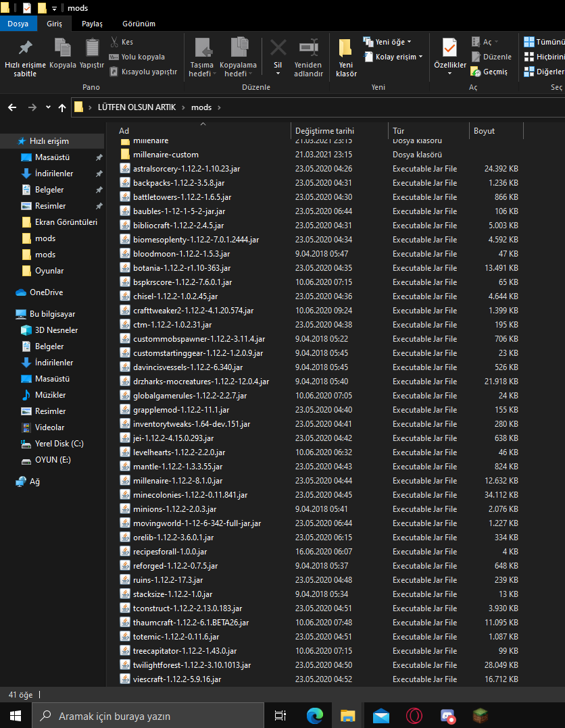Create a Yeni klasör
Viewport: 565px width, 728px height.
pyautogui.click(x=346, y=57)
